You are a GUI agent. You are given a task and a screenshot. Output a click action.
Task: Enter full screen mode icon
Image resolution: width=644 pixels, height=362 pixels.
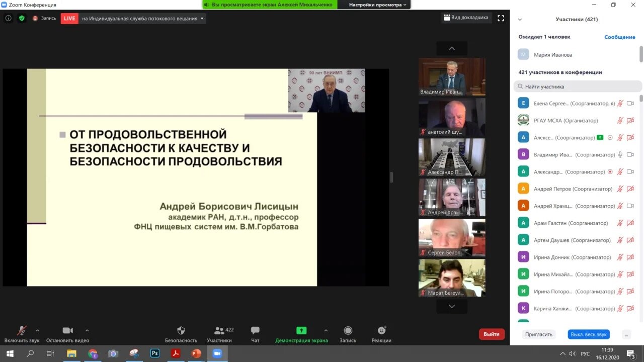(x=501, y=18)
